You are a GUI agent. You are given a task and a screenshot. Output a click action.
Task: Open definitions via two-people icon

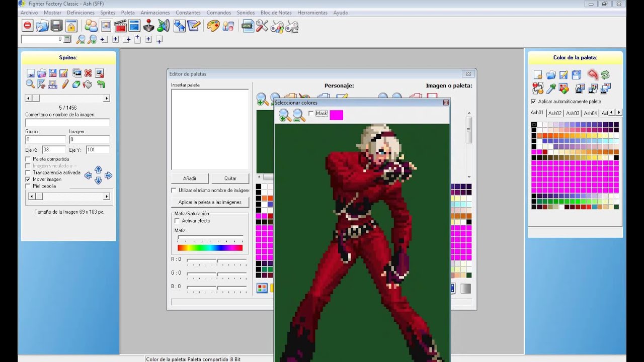click(91, 26)
